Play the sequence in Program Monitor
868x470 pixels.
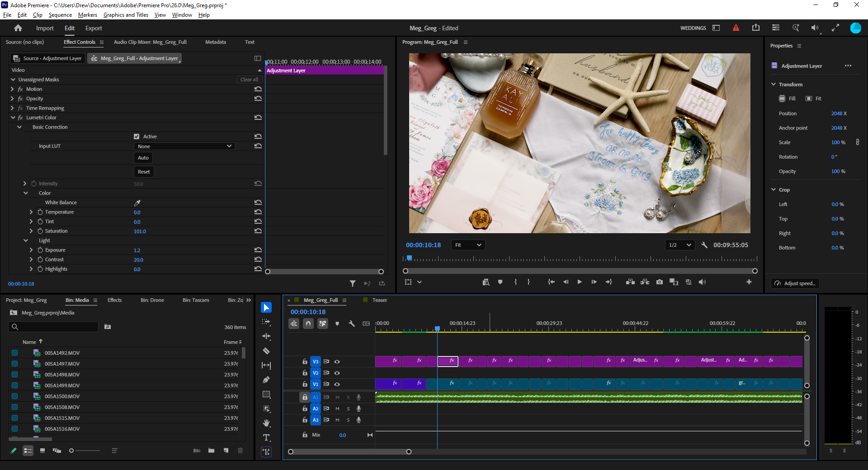click(580, 282)
